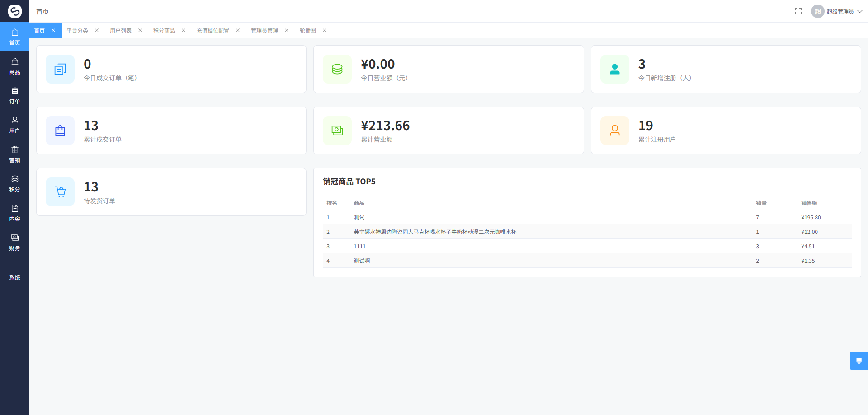
Task: Close the 首页 tab
Action: pos(53,30)
